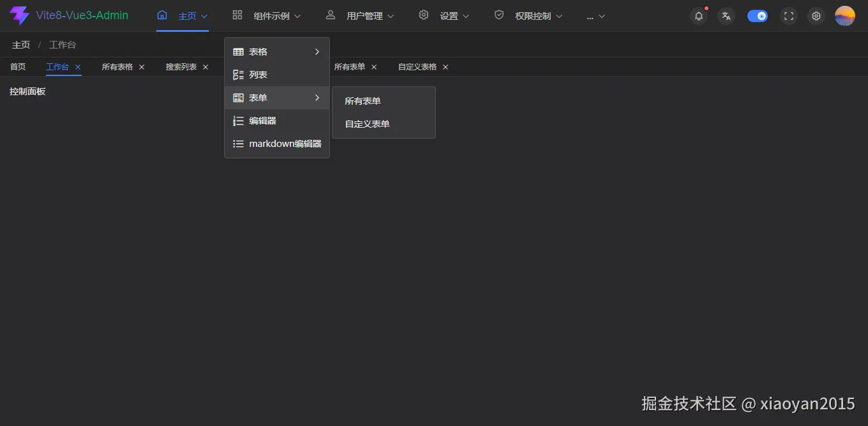Switch to the 所有表单 tab
Screen dimensions: 868x426
[350, 67]
